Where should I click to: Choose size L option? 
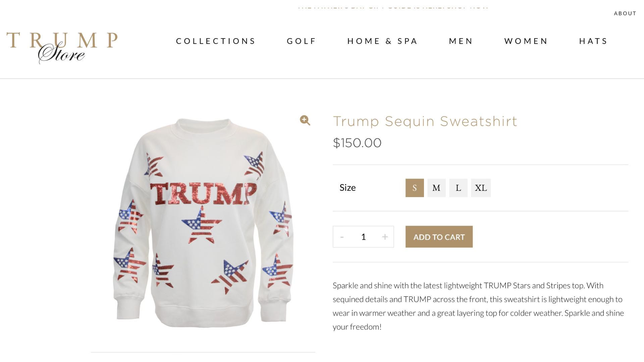[x=458, y=188]
